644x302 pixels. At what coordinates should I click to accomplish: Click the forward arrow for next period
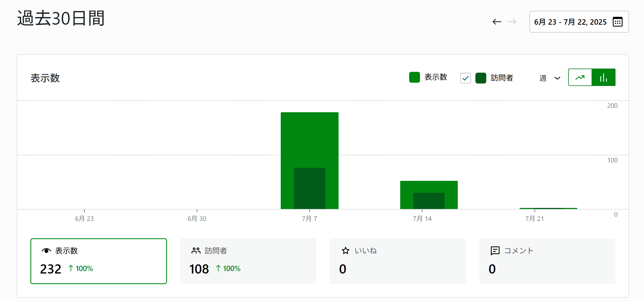pyautogui.click(x=512, y=22)
